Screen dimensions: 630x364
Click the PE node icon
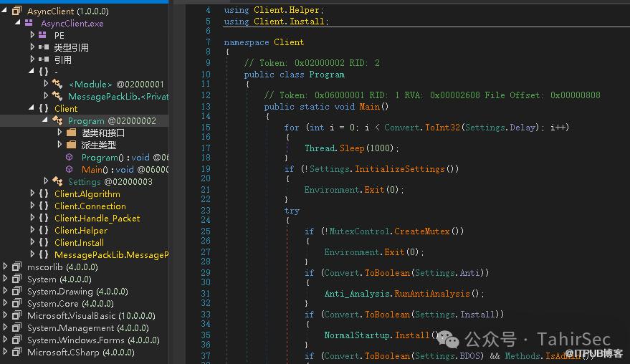(x=43, y=36)
